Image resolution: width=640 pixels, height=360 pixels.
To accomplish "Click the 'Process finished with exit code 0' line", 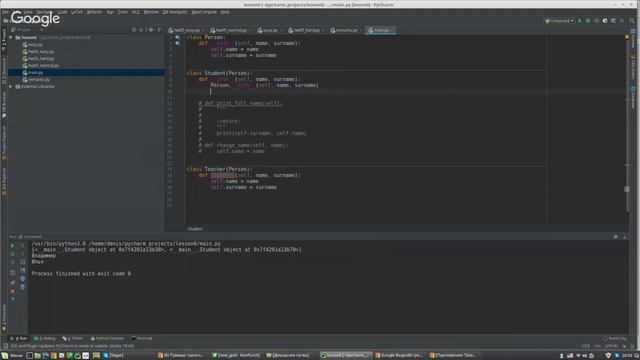I will pos(81,273).
